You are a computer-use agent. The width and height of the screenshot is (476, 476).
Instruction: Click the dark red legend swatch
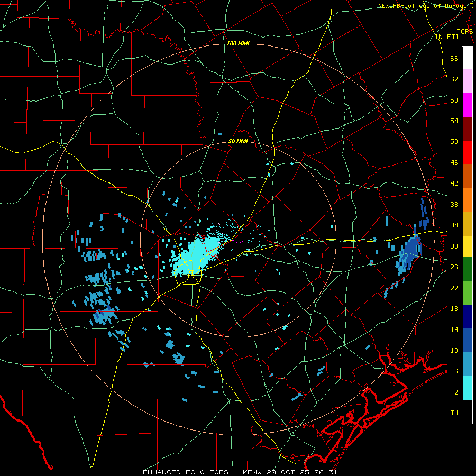tap(467, 129)
